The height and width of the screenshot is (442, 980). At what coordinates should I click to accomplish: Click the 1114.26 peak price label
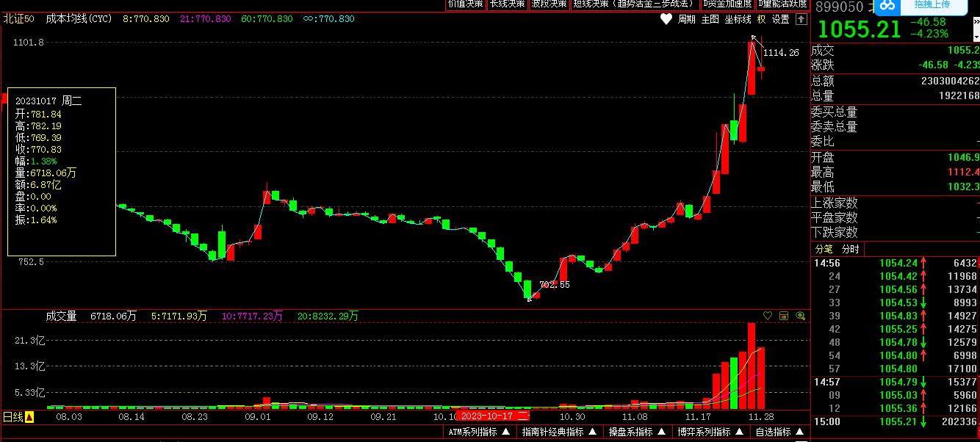point(781,53)
